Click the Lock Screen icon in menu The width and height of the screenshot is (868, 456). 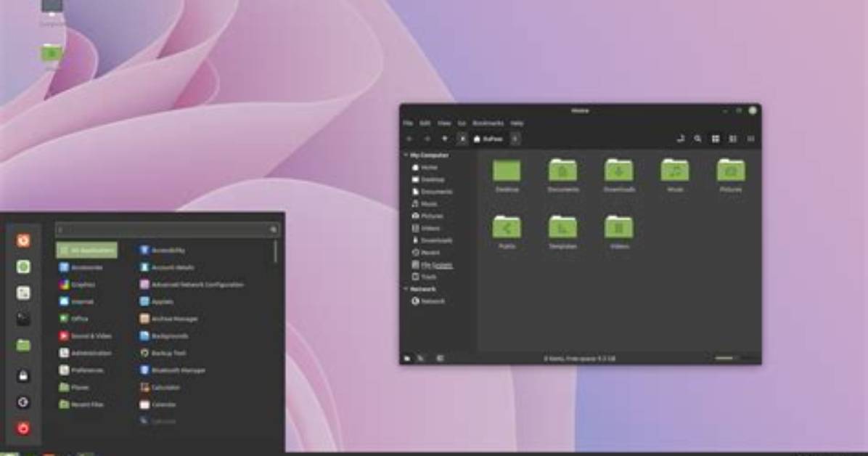click(23, 376)
